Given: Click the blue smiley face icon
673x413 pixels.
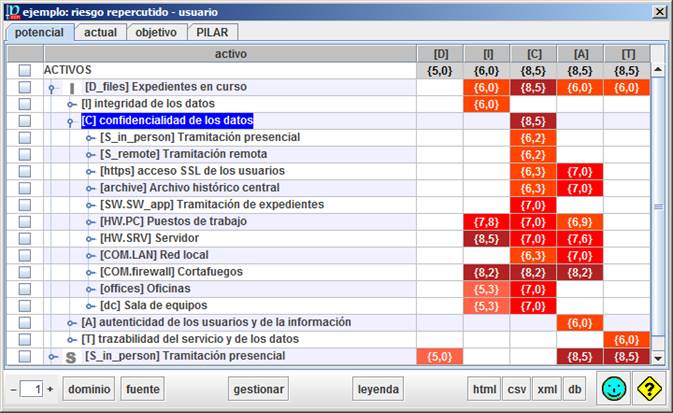Looking at the screenshot, I should (615, 389).
